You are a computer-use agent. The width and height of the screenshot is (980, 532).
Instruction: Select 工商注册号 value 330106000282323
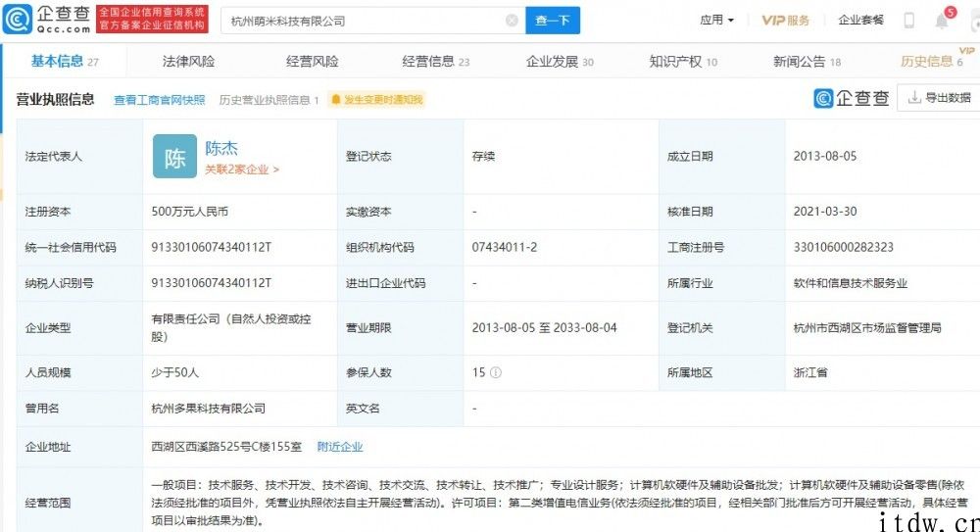843,247
